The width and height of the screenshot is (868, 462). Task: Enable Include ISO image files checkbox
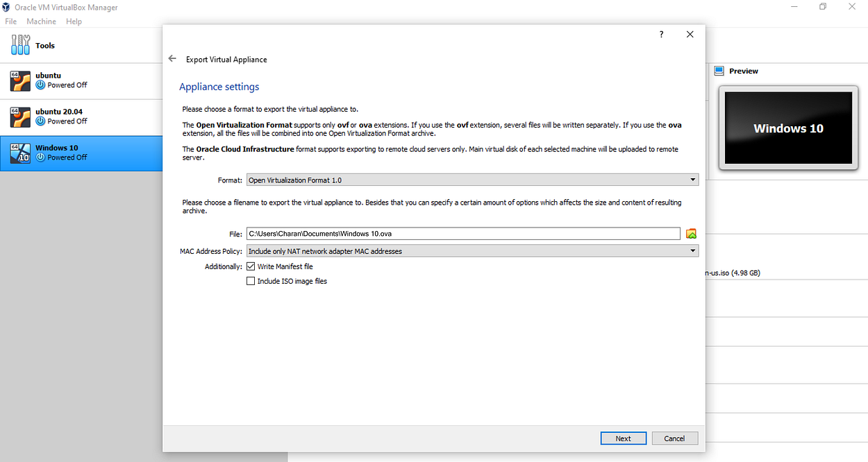[x=251, y=281]
